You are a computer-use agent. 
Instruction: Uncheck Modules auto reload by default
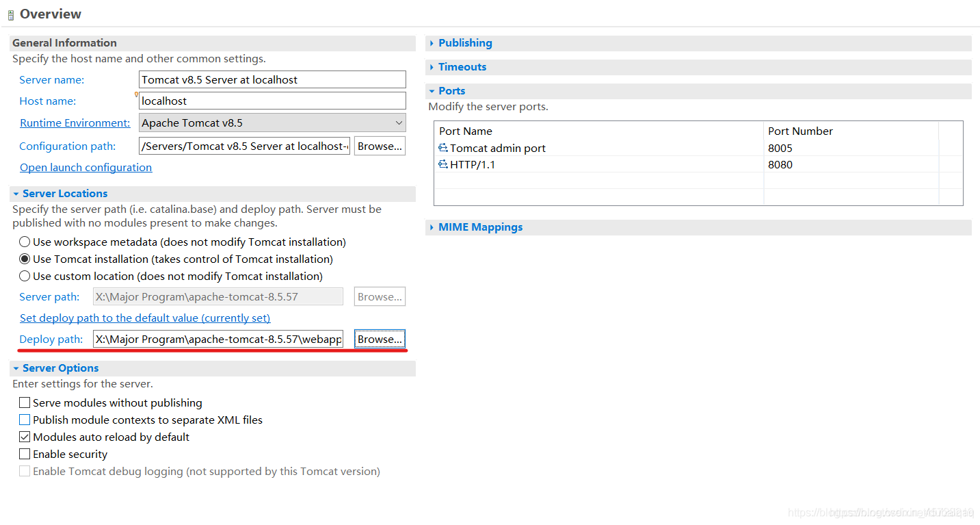coord(25,437)
